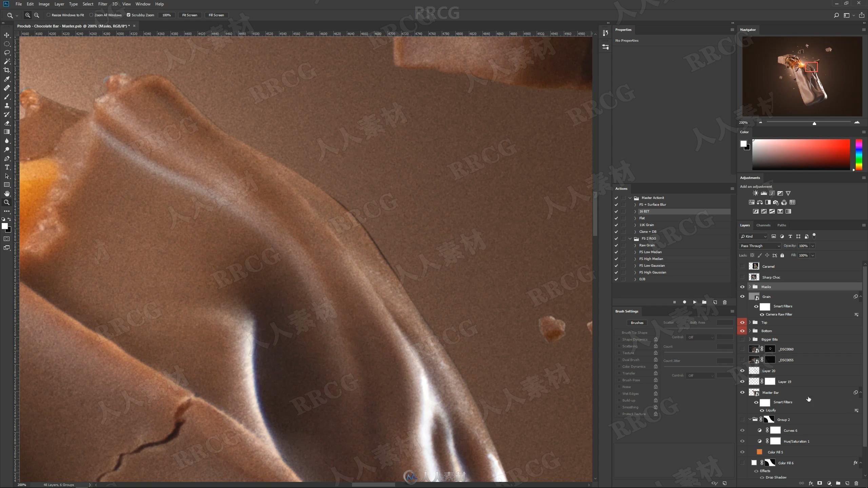
Task: Switch to the Channels tab
Action: [763, 225]
